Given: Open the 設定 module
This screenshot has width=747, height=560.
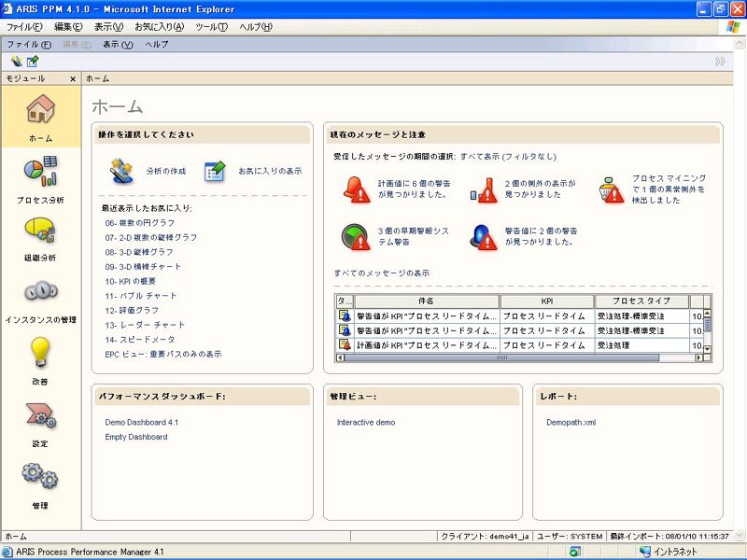Looking at the screenshot, I should click(x=41, y=415).
